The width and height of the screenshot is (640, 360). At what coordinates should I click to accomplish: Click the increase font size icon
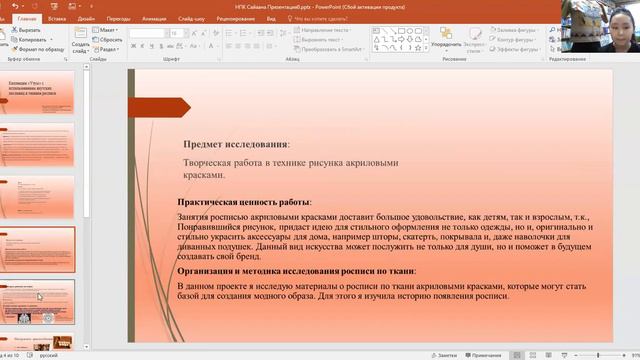coord(194,33)
